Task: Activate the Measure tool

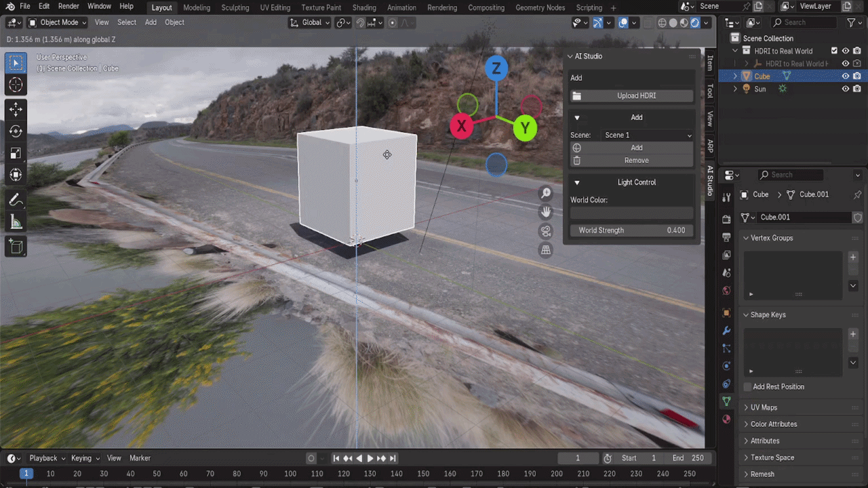Action: 16,222
